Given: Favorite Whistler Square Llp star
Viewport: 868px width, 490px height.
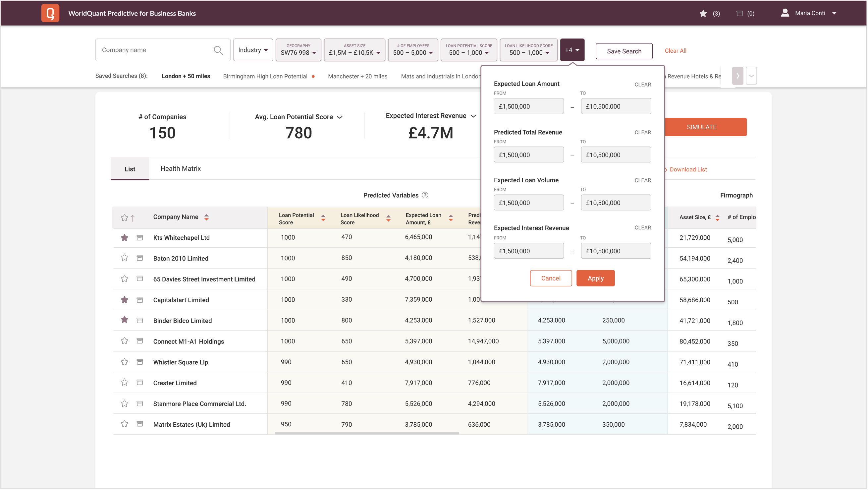Looking at the screenshot, I should point(124,362).
